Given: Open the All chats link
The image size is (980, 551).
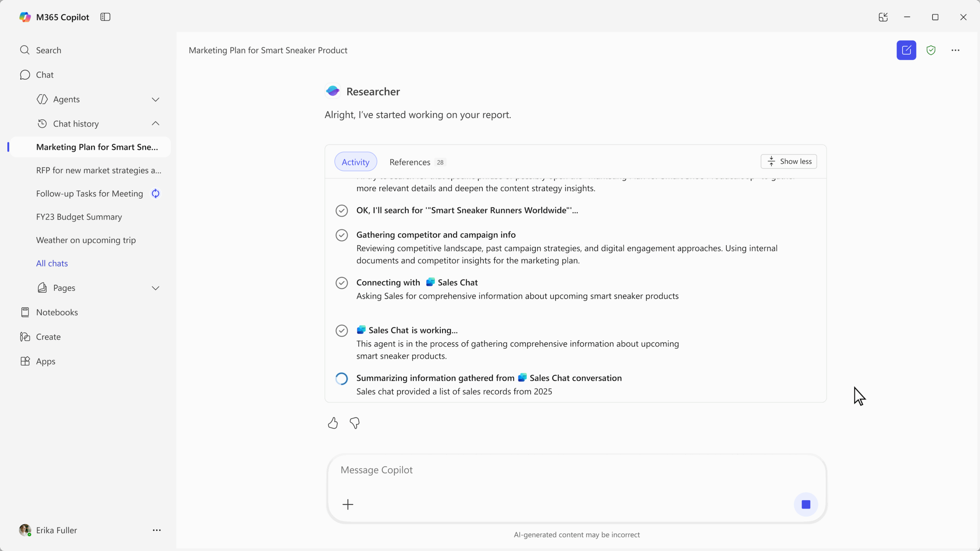Looking at the screenshot, I should tap(52, 263).
